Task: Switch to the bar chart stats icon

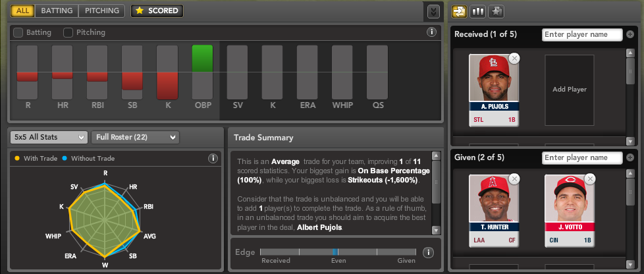Action: (477, 11)
